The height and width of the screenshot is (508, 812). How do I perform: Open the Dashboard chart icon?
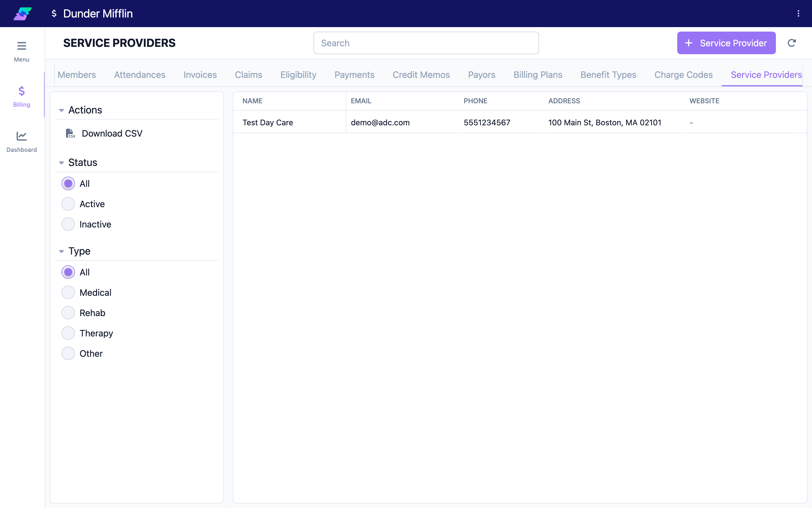[21, 136]
